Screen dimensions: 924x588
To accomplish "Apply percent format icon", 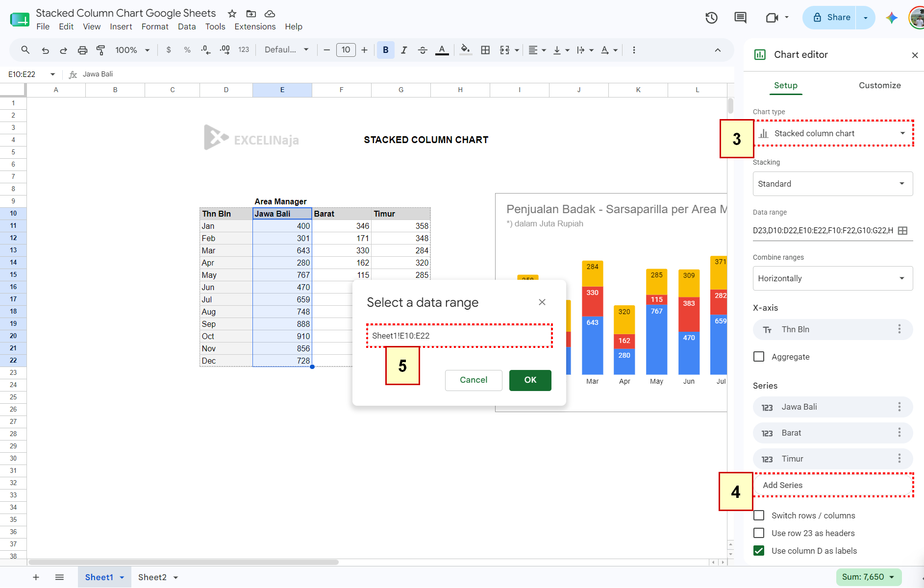I will pyautogui.click(x=187, y=50).
